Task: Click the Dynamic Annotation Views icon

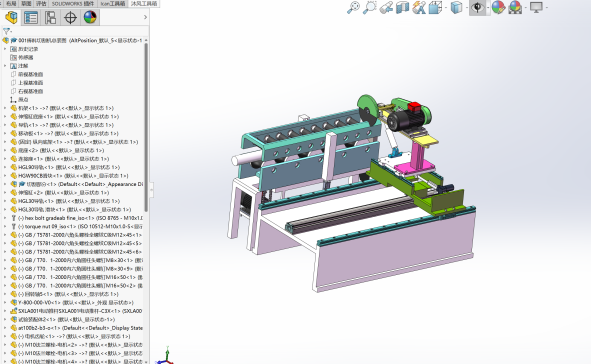Action: point(419,8)
